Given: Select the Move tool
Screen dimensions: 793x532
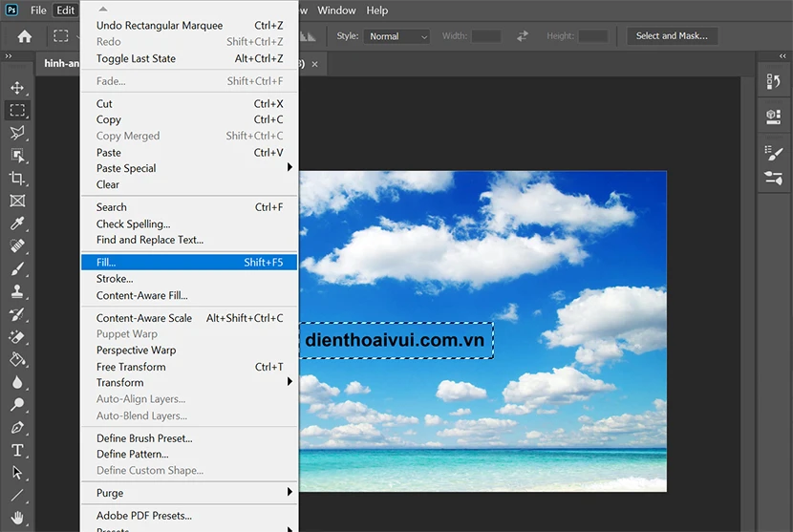Looking at the screenshot, I should coord(17,88).
